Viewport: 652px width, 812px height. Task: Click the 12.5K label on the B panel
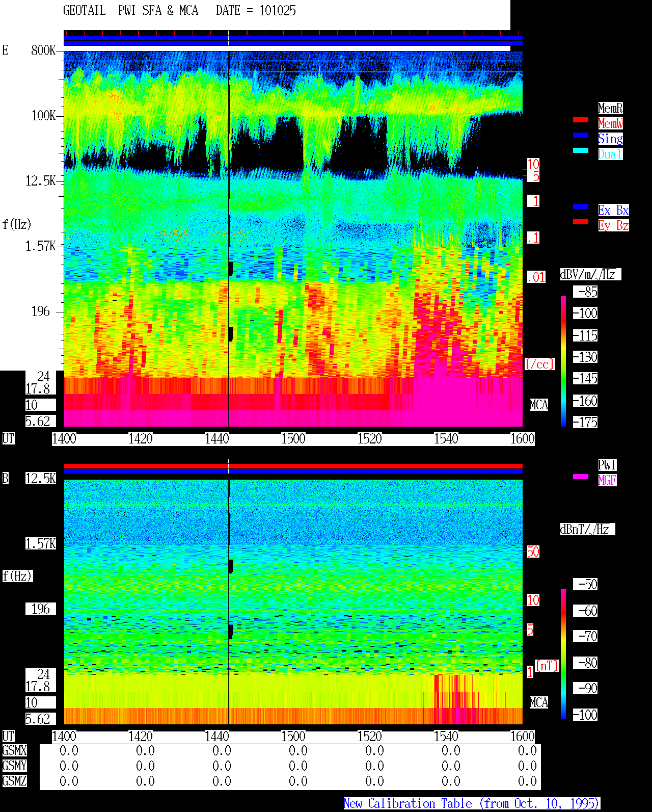coord(41,479)
